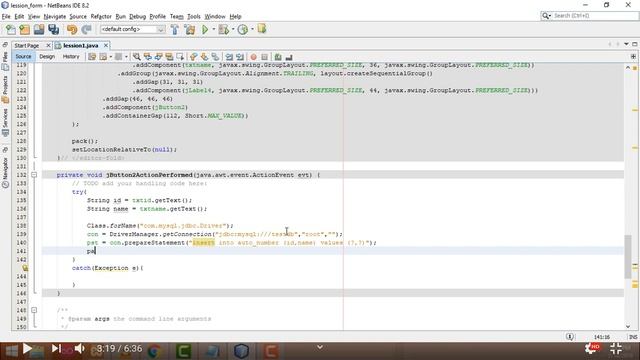The height and width of the screenshot is (360, 640).
Task: Jump to the previous bookmark icon
Action: point(193,57)
